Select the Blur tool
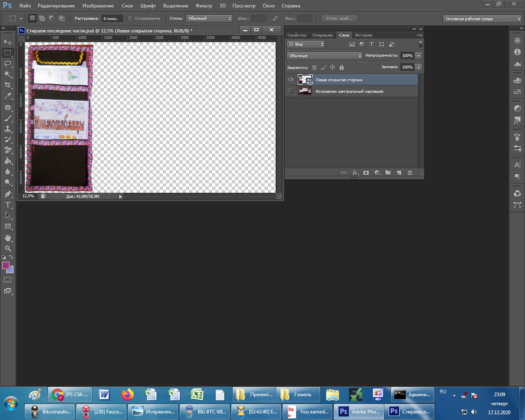 (x=8, y=171)
